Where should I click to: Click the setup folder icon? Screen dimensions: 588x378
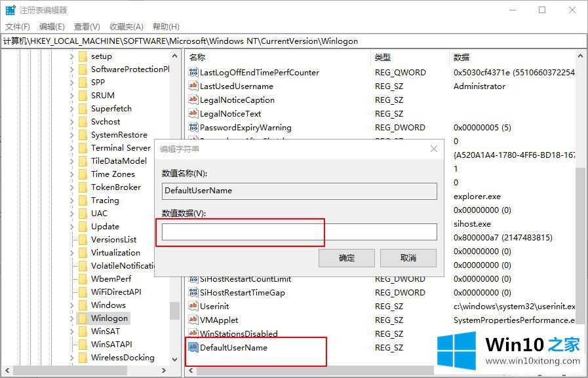83,56
